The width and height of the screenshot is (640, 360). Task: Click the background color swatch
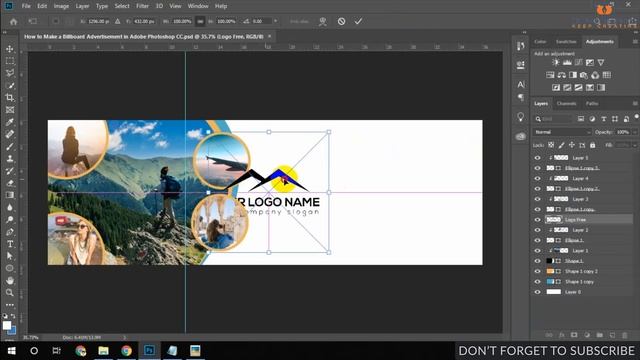tap(13, 330)
